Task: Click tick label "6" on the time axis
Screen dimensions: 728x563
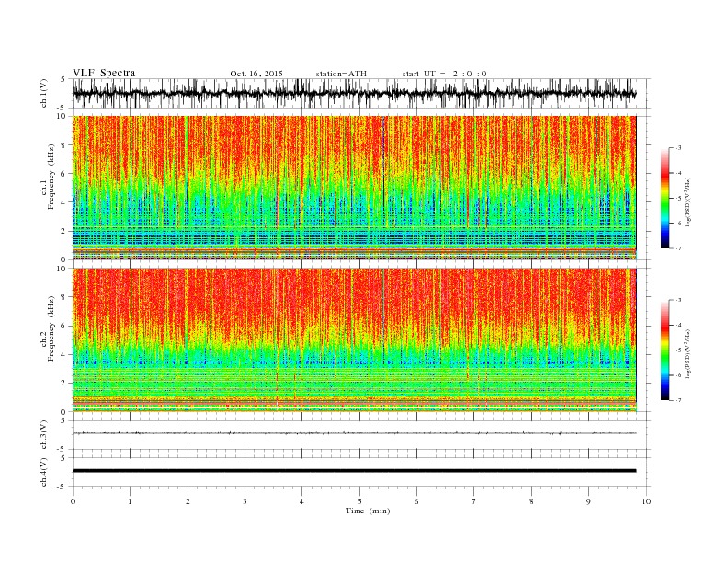Action: pos(416,501)
